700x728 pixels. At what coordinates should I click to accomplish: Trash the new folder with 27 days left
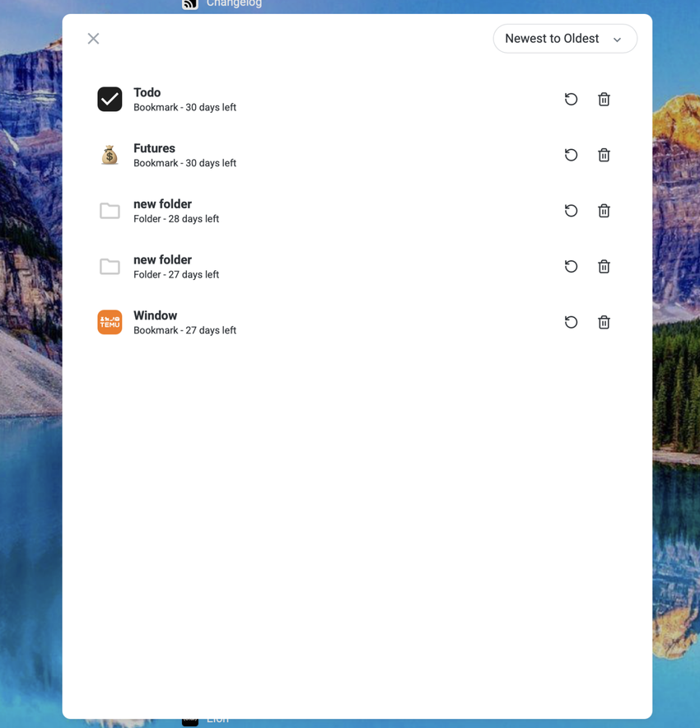pos(604,266)
